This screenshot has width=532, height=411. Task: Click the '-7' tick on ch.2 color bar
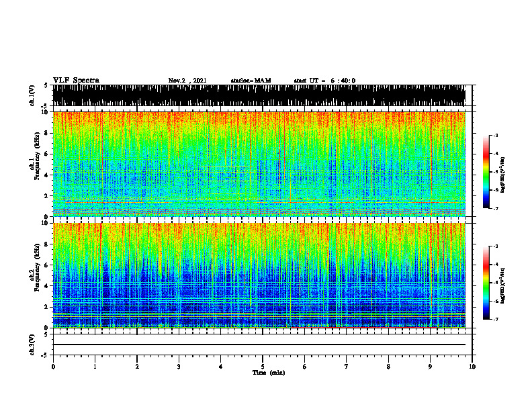coord(496,319)
